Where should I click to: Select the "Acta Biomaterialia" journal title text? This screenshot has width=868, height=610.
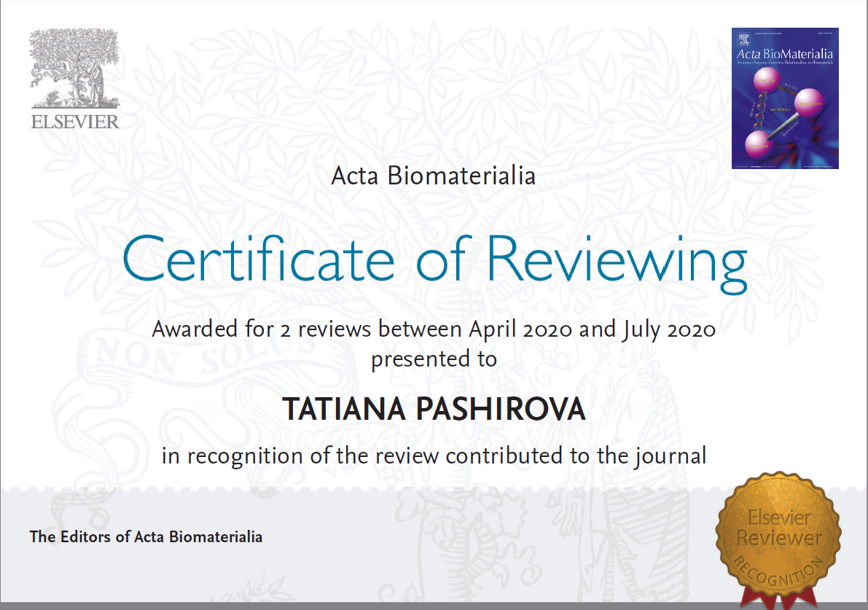tap(434, 176)
